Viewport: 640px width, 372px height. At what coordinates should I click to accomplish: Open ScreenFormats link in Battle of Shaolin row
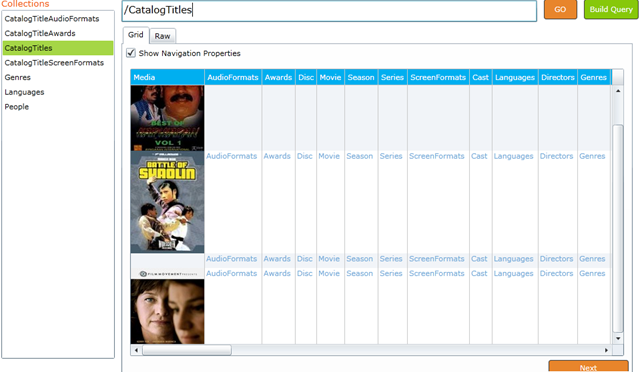click(437, 156)
